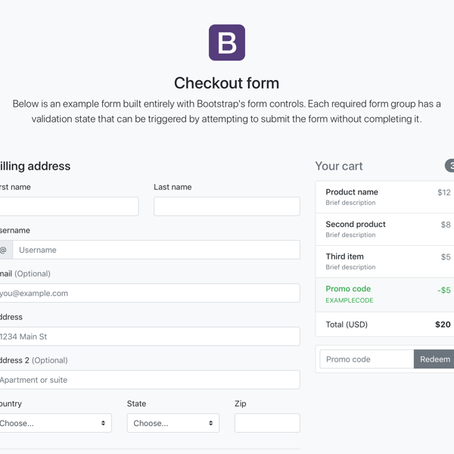
Task: Focus the Zip code input
Action: coord(267,423)
